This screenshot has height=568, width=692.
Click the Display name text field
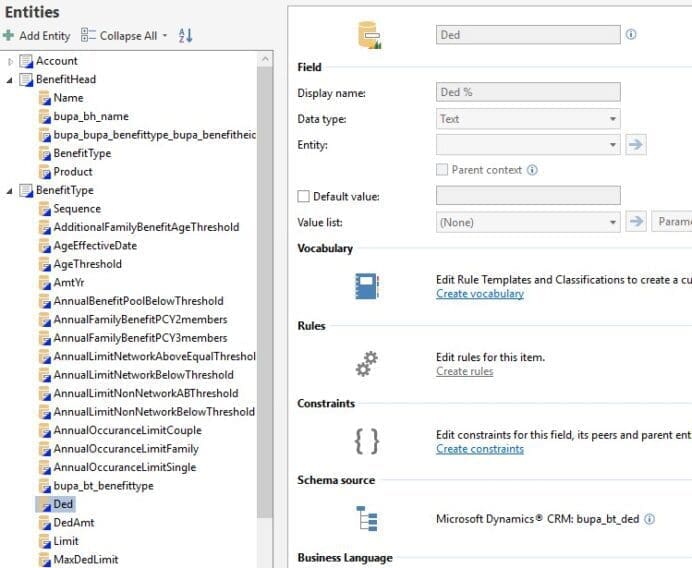[528, 93]
